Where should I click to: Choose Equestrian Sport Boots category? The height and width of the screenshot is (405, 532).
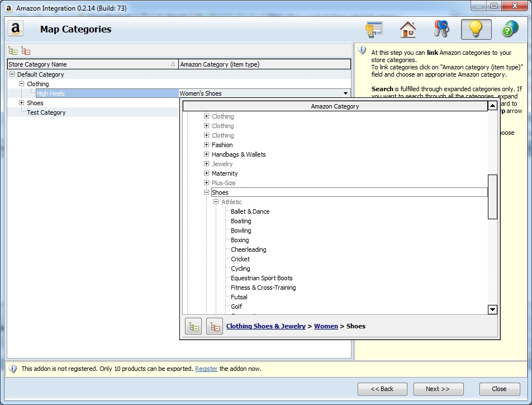(262, 278)
